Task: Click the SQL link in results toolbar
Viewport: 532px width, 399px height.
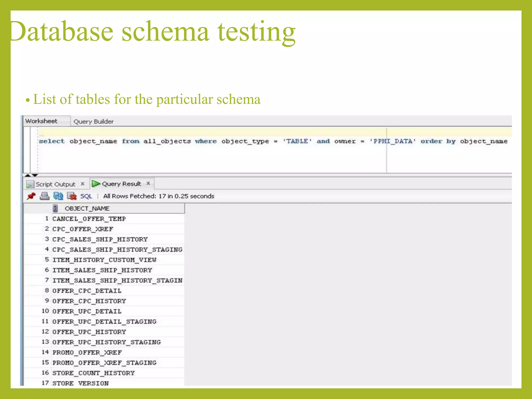Action: pyautogui.click(x=86, y=196)
